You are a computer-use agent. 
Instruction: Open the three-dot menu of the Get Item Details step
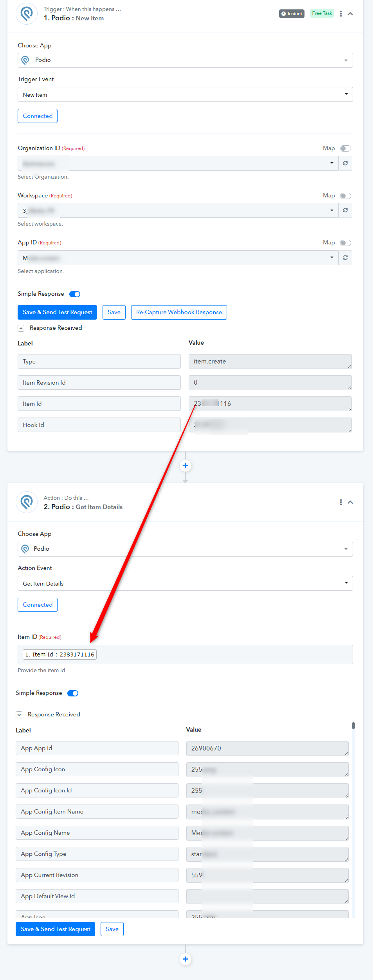[341, 502]
